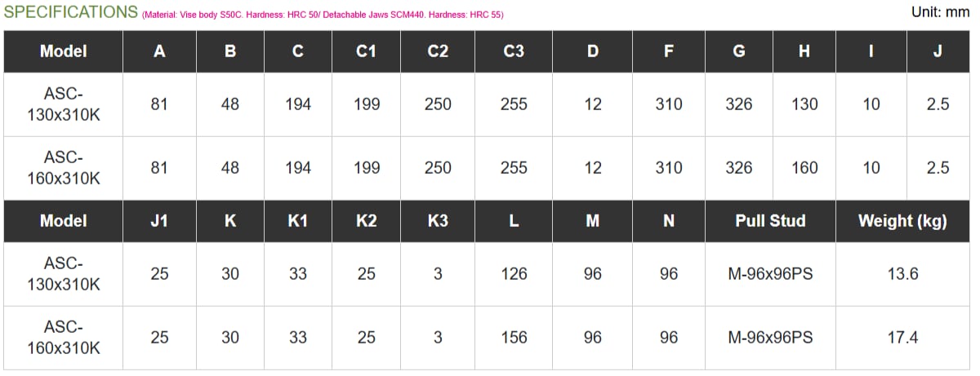This screenshot has width=980, height=376.
Task: Select the C3 column header
Action: point(514,51)
